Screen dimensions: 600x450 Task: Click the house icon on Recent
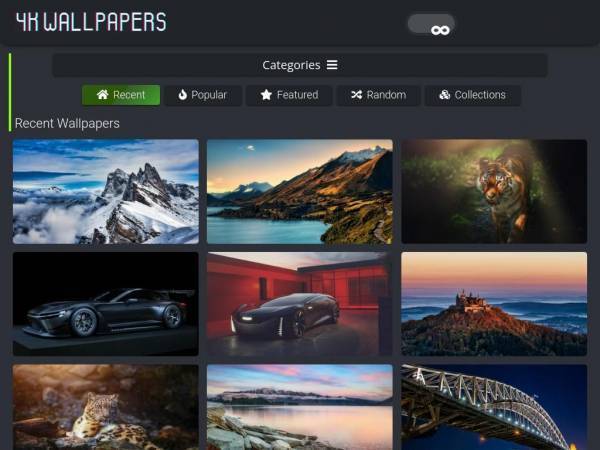pos(103,95)
